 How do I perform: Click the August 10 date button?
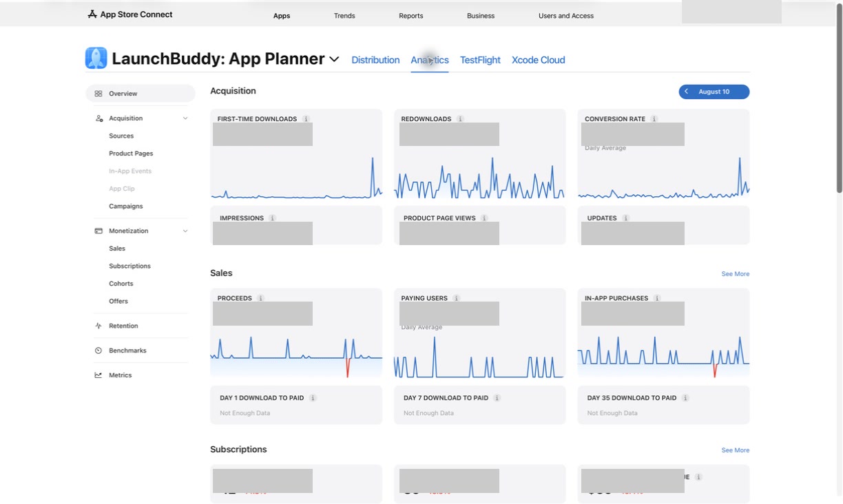click(714, 92)
